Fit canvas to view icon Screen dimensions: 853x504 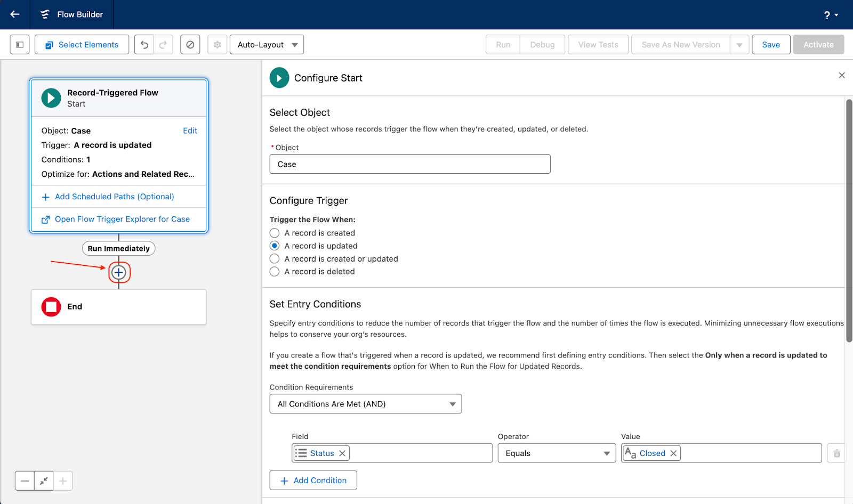44,481
